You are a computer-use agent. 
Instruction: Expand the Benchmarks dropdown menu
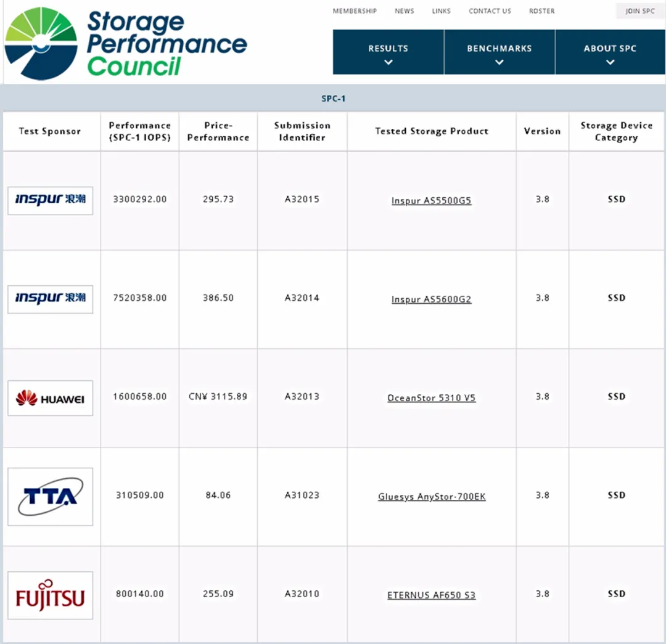point(499,53)
